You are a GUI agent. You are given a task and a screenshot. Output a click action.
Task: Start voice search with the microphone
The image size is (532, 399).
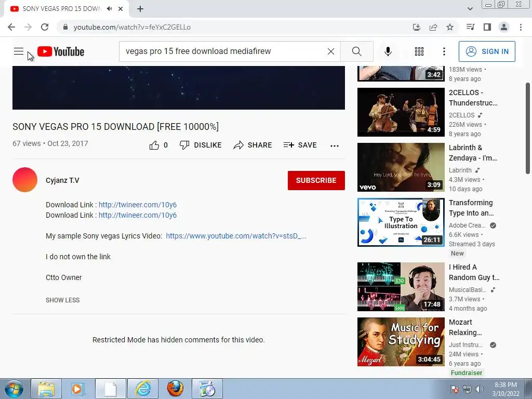(x=388, y=51)
